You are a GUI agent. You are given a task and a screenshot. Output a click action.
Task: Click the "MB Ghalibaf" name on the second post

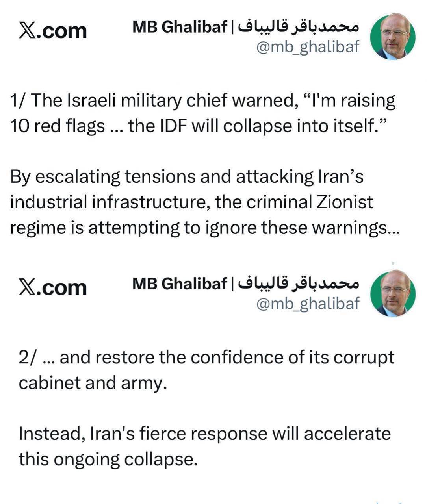pyautogui.click(x=180, y=283)
